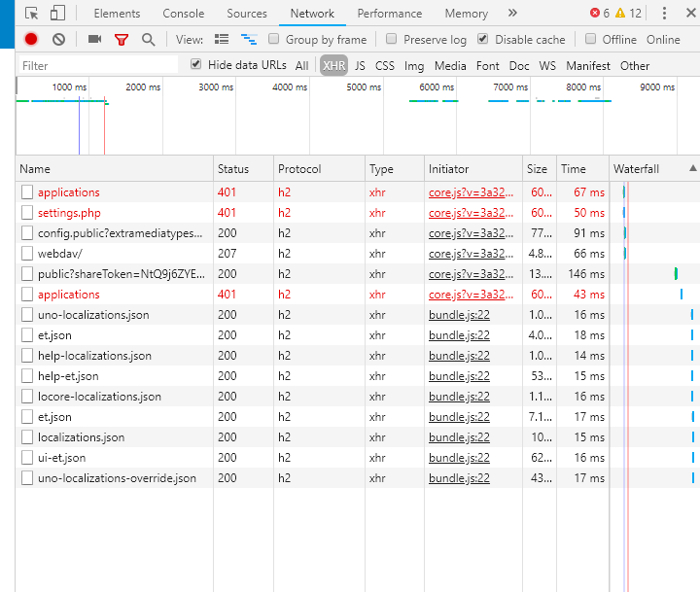Enable the Offline checkbox

(590, 39)
